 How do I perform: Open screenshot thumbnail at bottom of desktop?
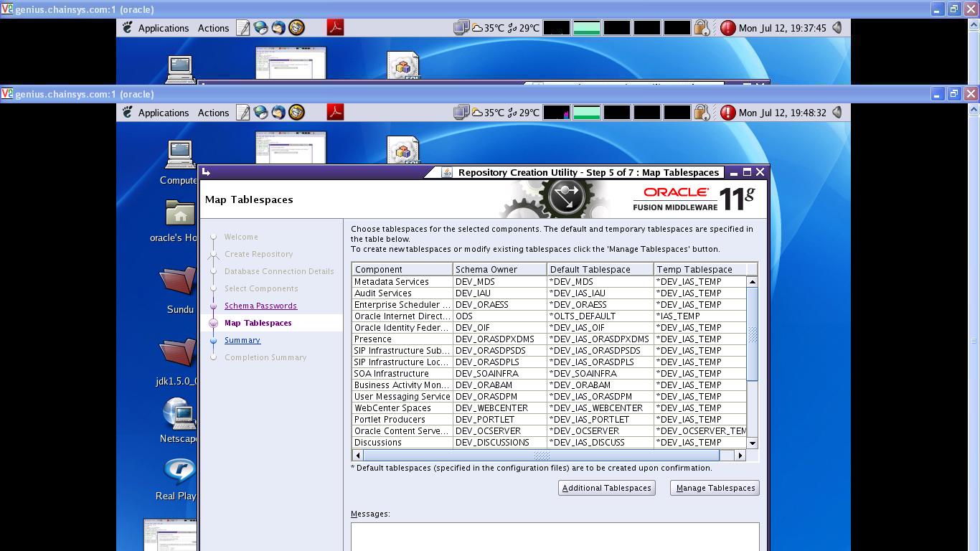pyautogui.click(x=171, y=534)
